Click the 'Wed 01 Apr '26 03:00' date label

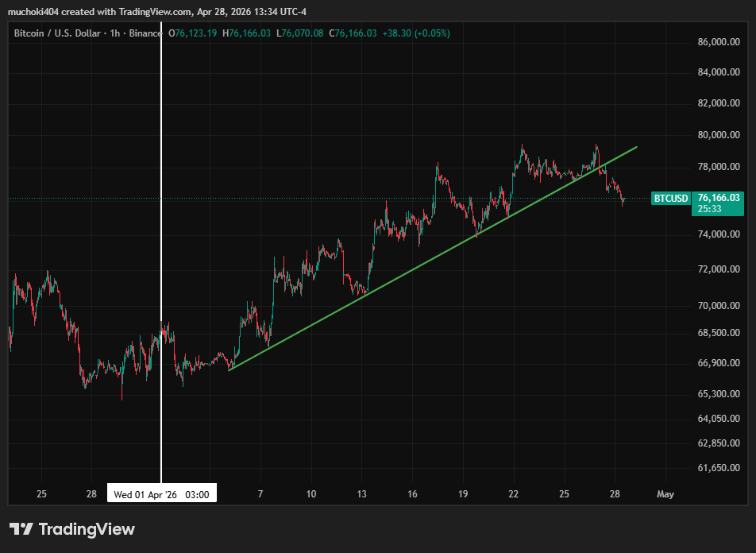(x=161, y=494)
